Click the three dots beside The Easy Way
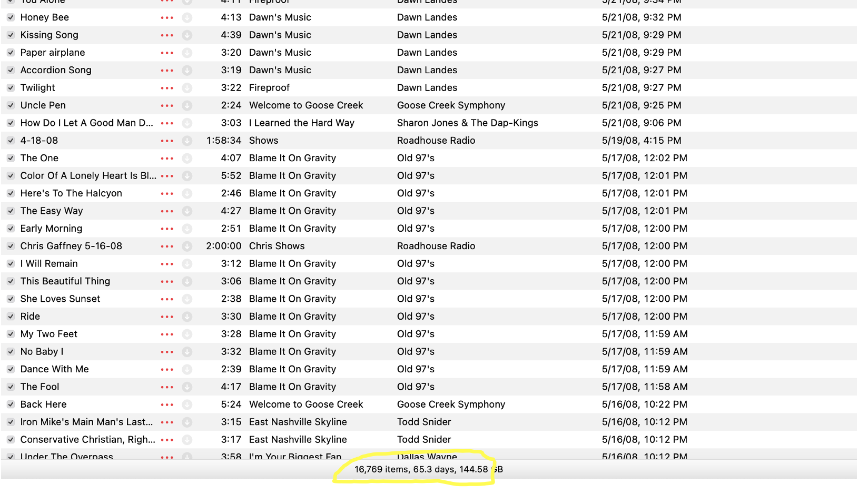The width and height of the screenshot is (868, 494). [x=167, y=211]
